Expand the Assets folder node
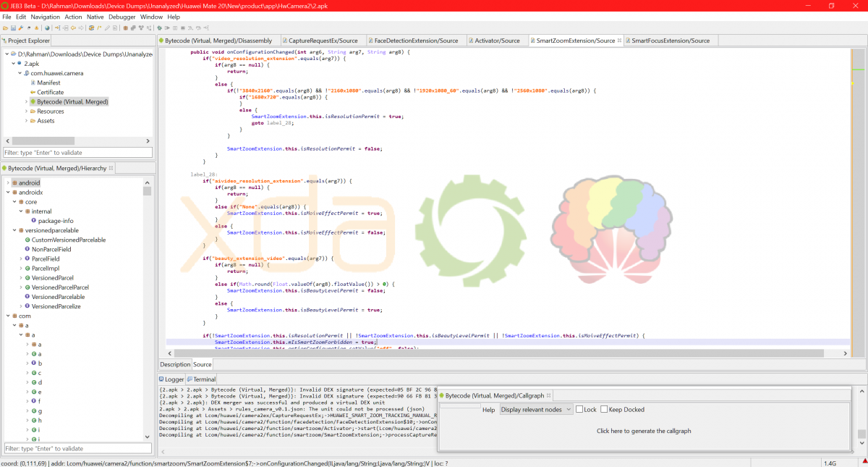The height and width of the screenshot is (467, 868). 25,120
